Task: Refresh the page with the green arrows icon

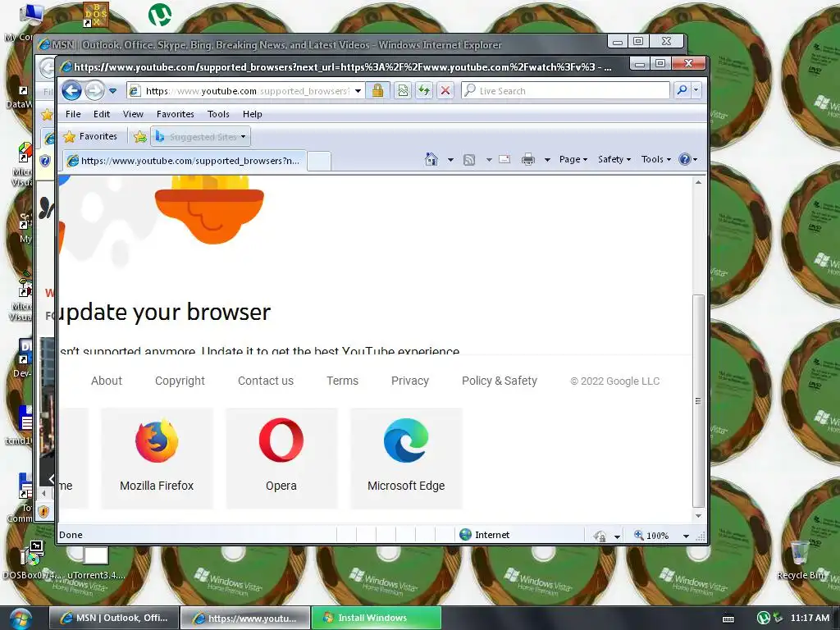Action: [424, 90]
